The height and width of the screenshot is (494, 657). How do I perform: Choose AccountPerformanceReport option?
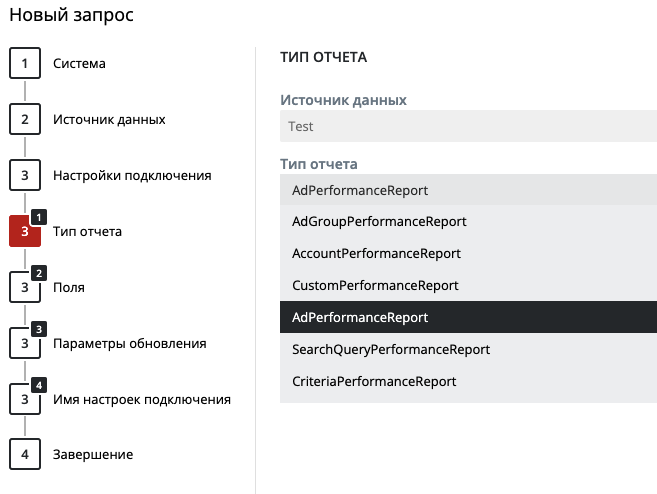click(x=468, y=253)
